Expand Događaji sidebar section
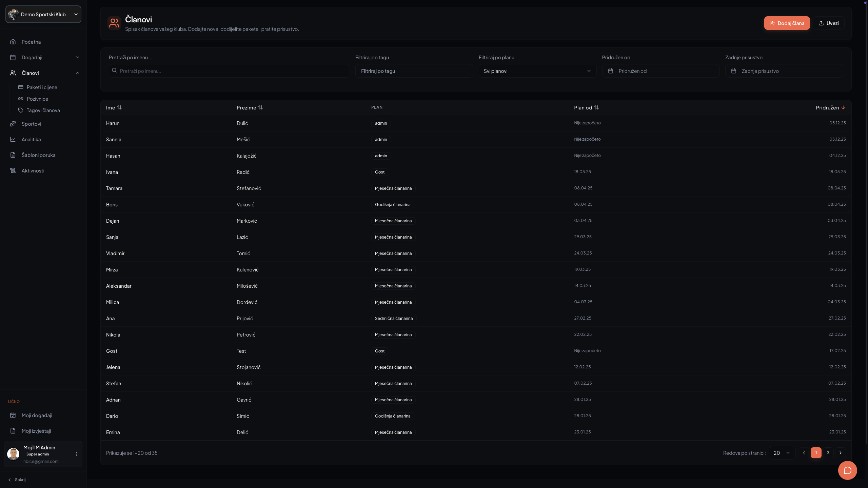Viewport: 868px width, 488px height. [x=78, y=57]
